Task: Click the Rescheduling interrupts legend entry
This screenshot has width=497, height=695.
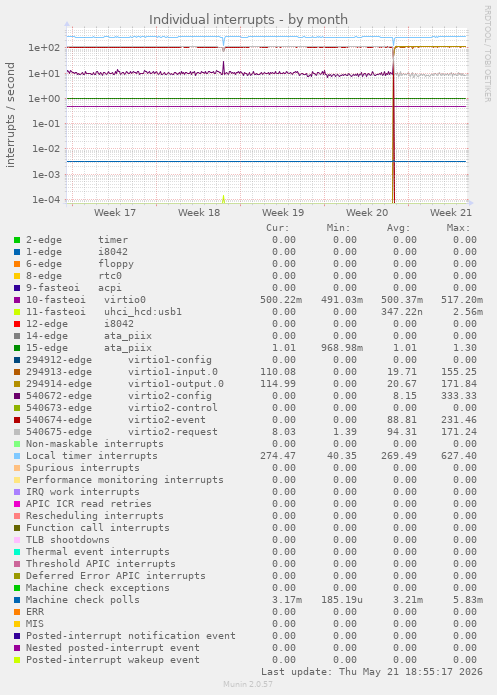Action: [x=94, y=516]
